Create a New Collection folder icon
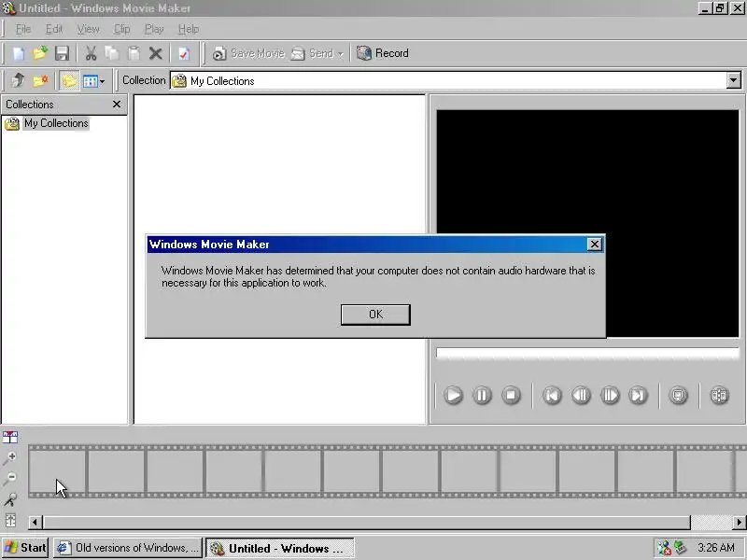The height and width of the screenshot is (560, 747). coord(40,80)
